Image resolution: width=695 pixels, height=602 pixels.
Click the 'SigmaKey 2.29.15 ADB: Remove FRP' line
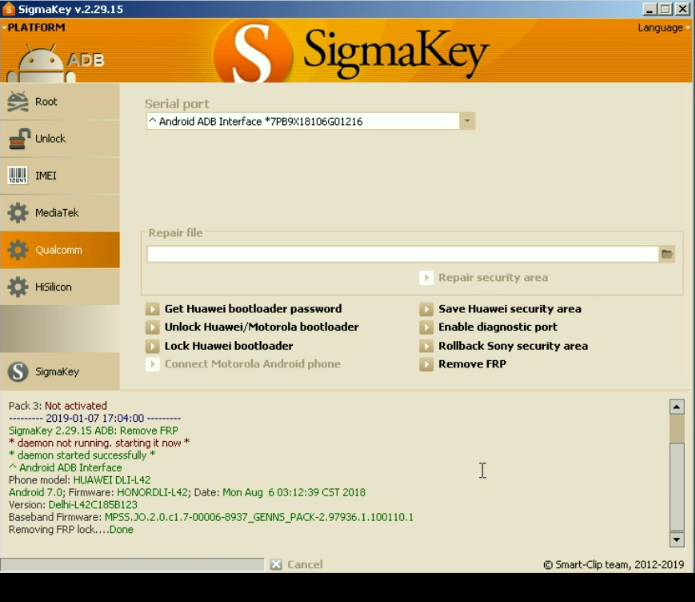94,430
